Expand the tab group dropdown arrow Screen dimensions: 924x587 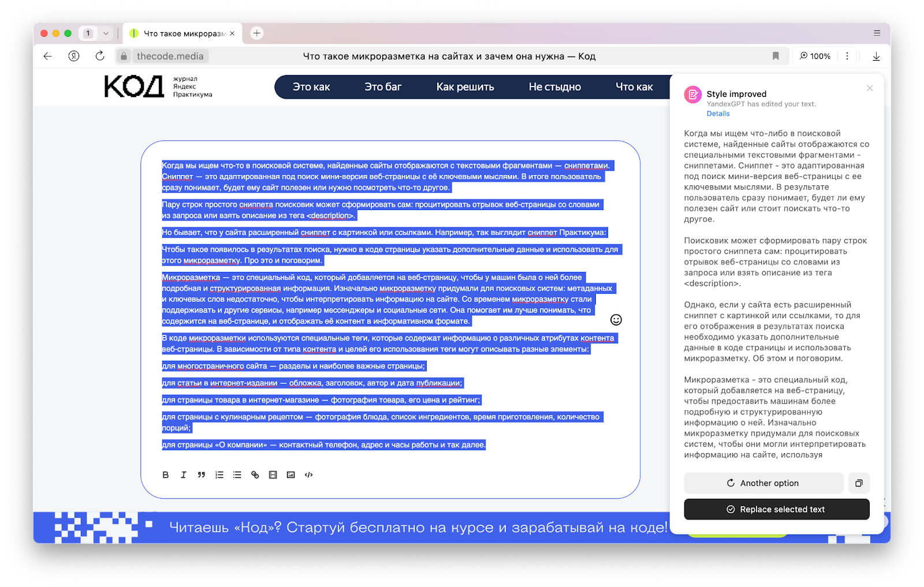coord(106,33)
